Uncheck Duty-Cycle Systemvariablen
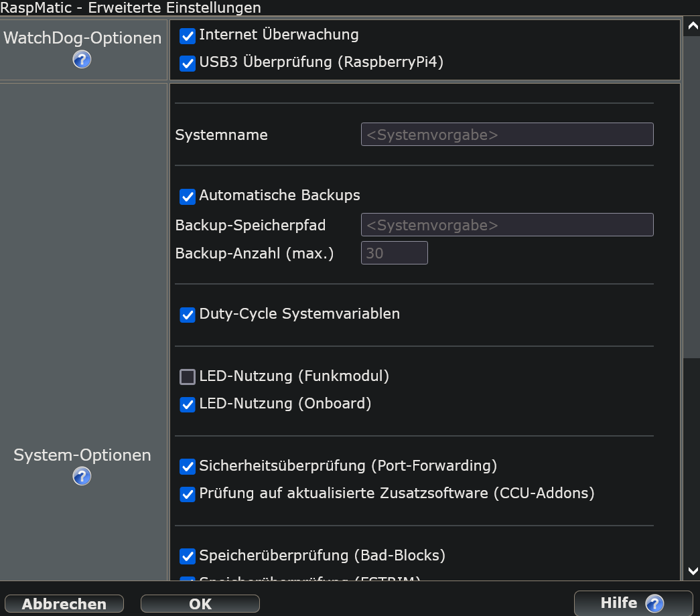 click(188, 315)
